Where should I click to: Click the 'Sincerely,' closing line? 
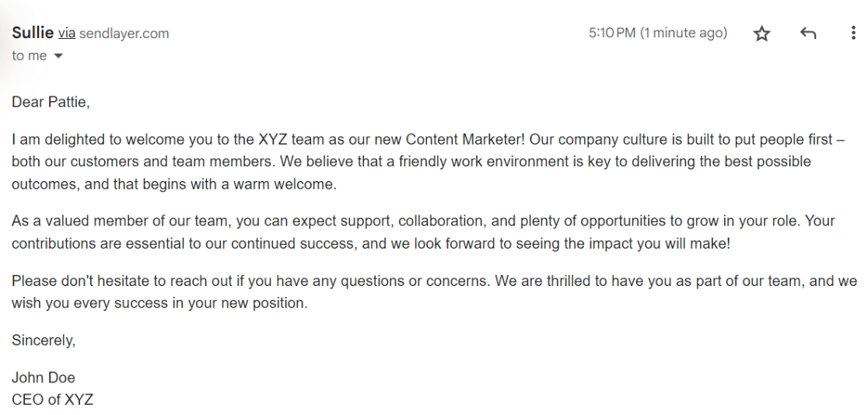(44, 340)
